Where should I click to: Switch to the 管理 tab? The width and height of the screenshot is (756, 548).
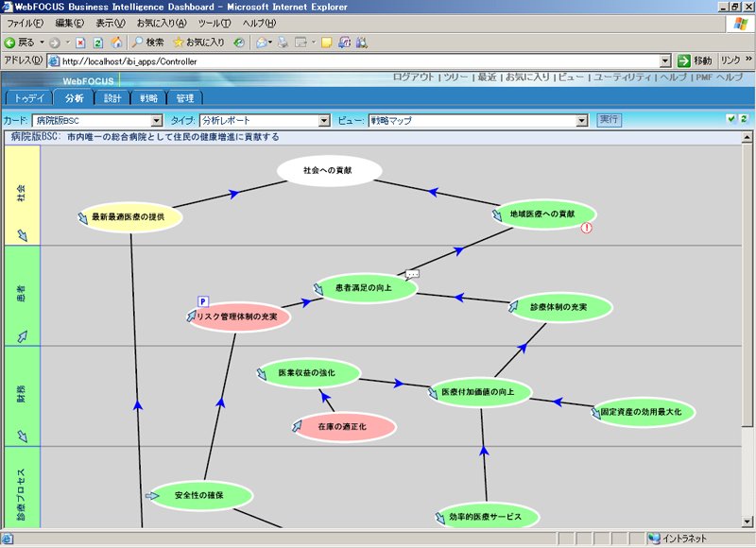click(x=184, y=98)
